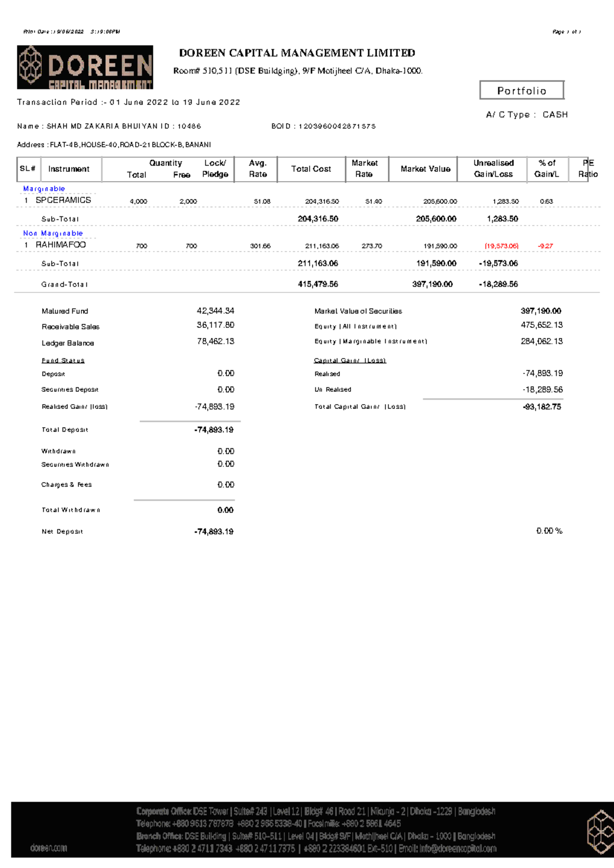Screen dimensions: 614x868
Task: Select RAHIMAFOO percentage -9.27
Action: [x=545, y=246]
